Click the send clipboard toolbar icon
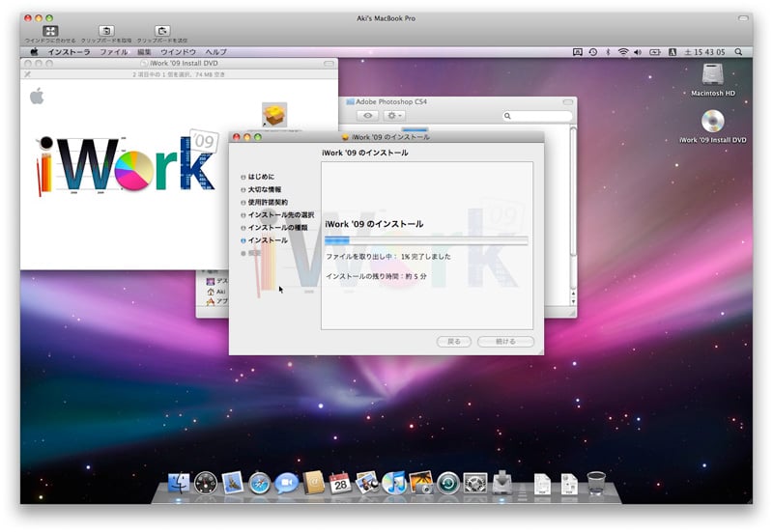 (x=162, y=31)
